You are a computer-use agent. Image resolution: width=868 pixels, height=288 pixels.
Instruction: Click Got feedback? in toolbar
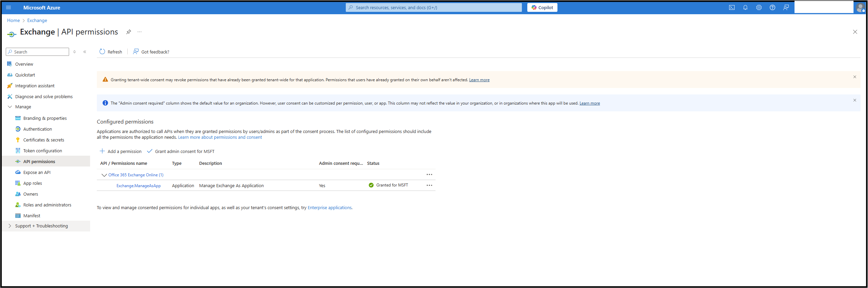151,52
